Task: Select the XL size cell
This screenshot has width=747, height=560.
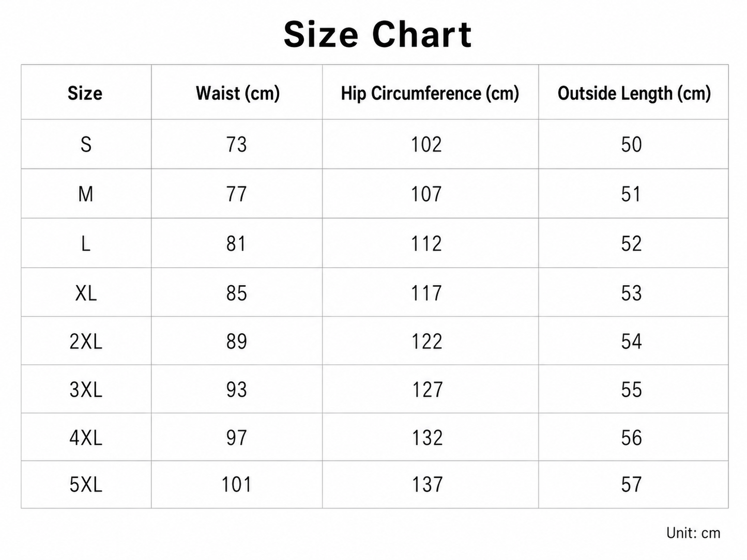Action: coord(86,293)
